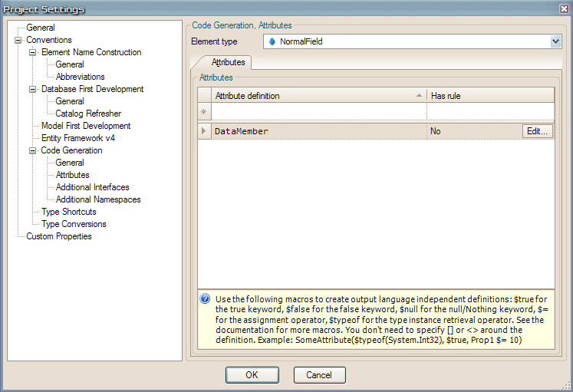Click the NormalField combo box

click(412, 41)
